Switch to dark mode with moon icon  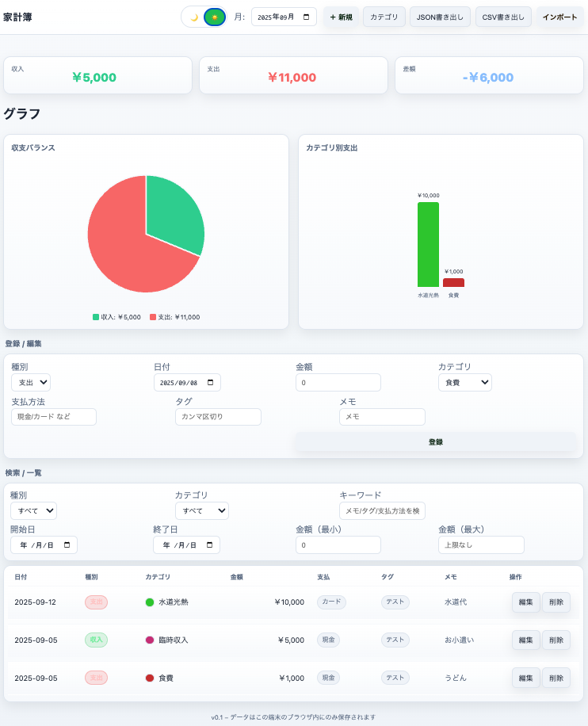(x=194, y=17)
